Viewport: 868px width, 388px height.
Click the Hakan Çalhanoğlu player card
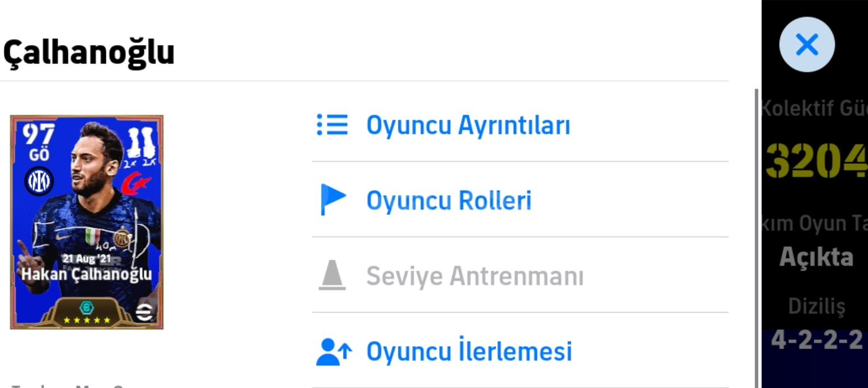[x=87, y=222]
